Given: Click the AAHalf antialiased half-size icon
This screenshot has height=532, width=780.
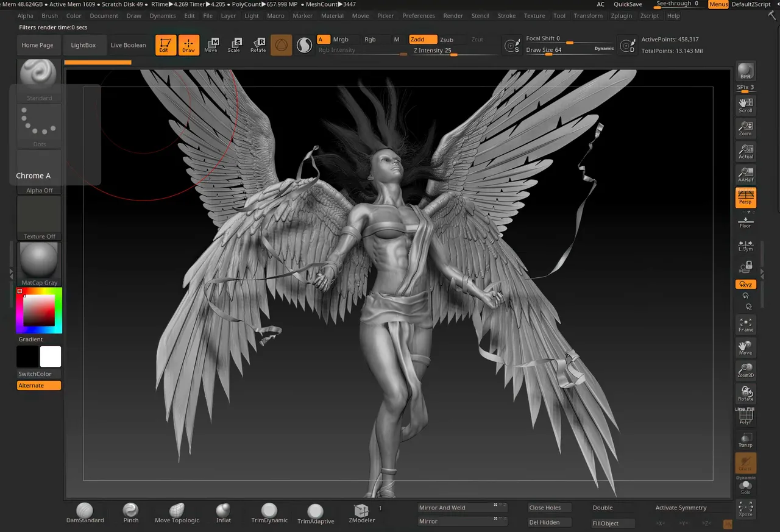Looking at the screenshot, I should coord(745,174).
